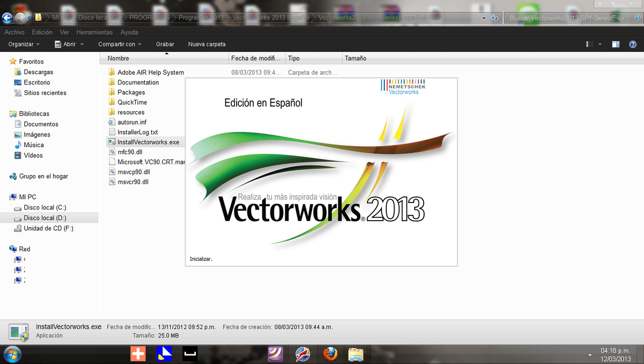Click the Documentation folder icon

(x=112, y=82)
